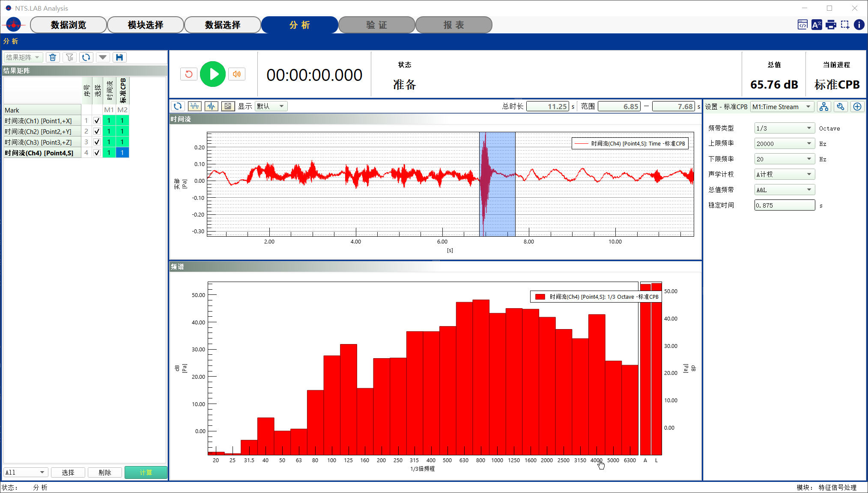
Task: Click M2 cell of 时间流(Ch2) row
Action: 122,131
